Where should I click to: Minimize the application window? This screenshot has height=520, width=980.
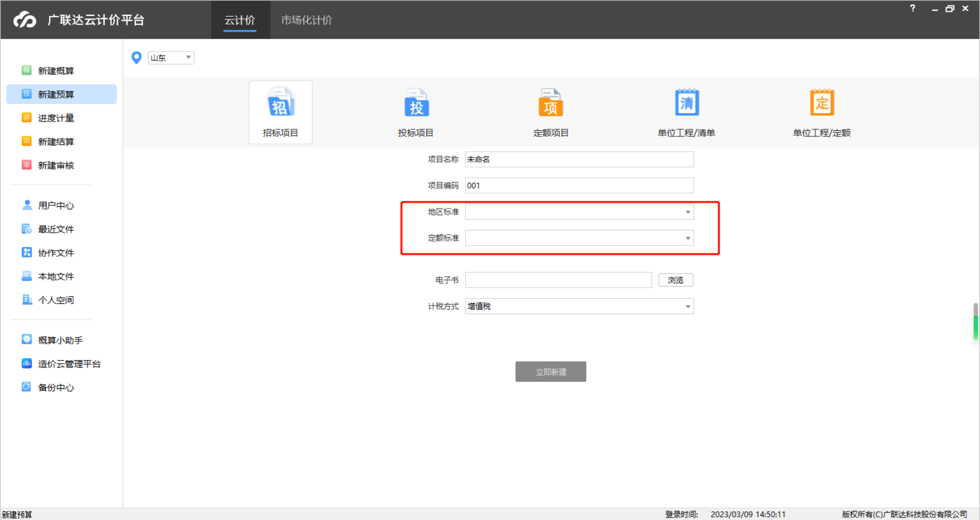935,9
